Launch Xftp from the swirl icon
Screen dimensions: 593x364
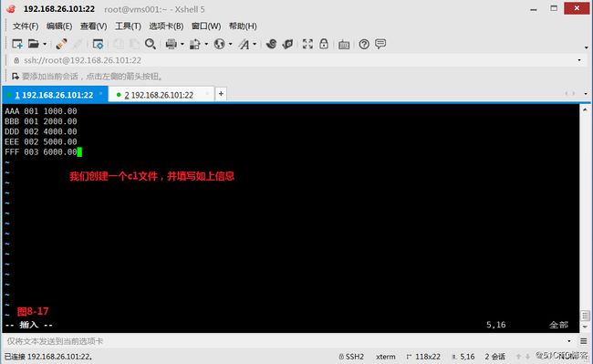tap(271, 44)
